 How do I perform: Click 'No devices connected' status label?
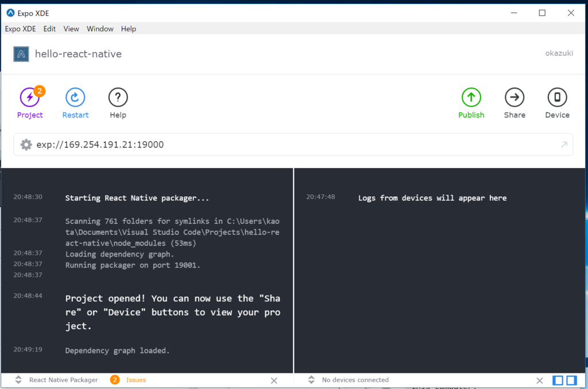(x=355, y=380)
